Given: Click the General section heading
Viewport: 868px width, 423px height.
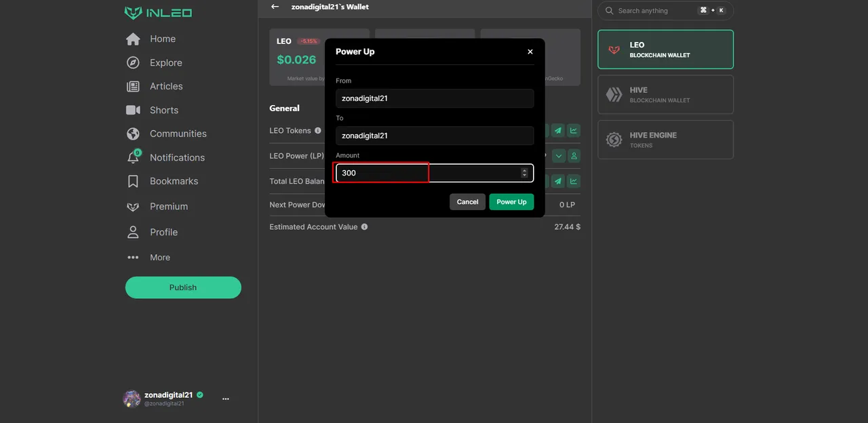Looking at the screenshot, I should 284,108.
